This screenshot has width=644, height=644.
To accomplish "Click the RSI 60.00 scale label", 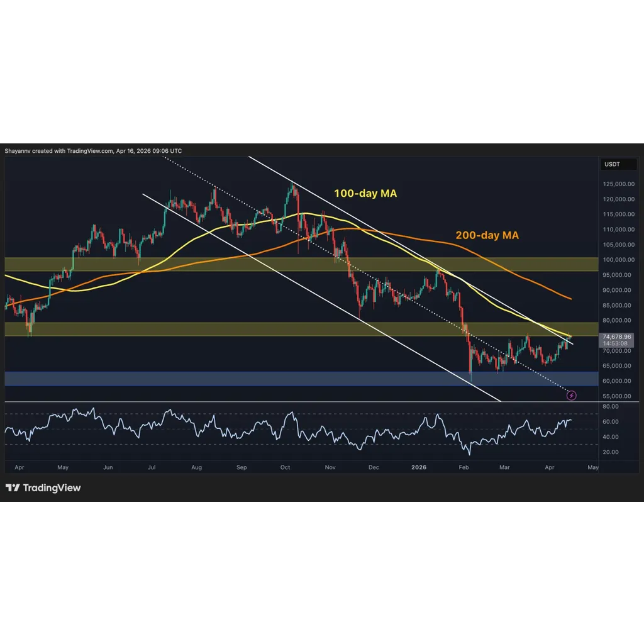I will [x=610, y=422].
